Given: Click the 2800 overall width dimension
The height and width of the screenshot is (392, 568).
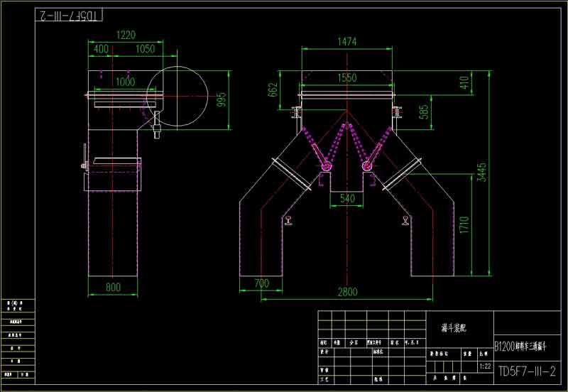Looking at the screenshot, I should point(347,292).
